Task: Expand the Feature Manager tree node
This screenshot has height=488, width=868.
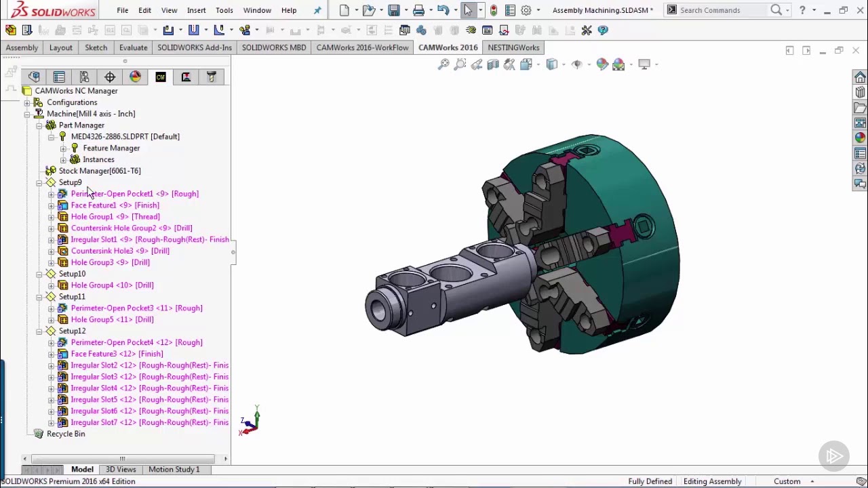Action: click(x=63, y=148)
